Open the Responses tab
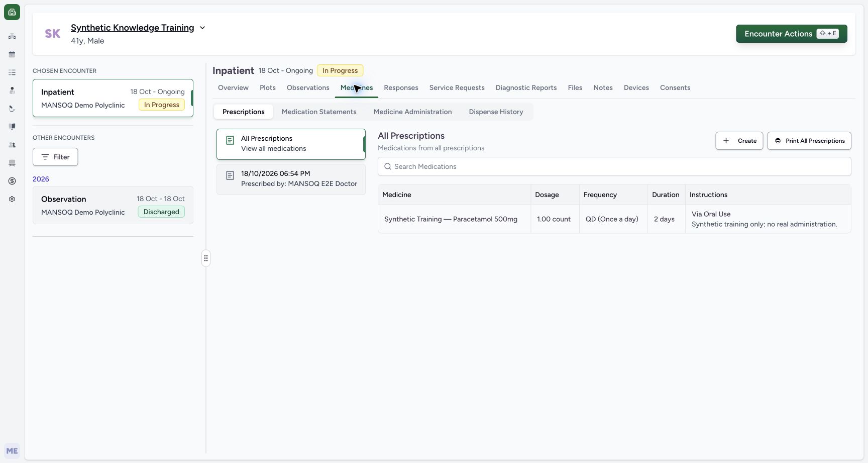Screen dimensions: 868x463 401,87
